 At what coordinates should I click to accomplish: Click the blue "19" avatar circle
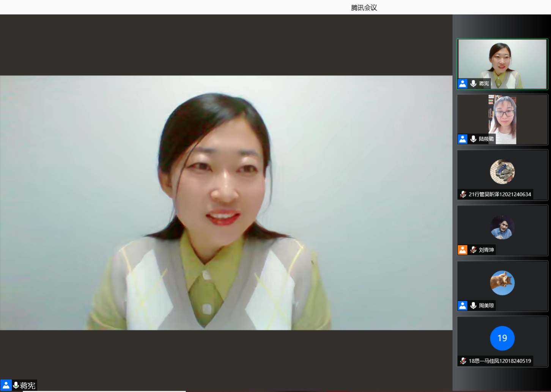point(502,338)
